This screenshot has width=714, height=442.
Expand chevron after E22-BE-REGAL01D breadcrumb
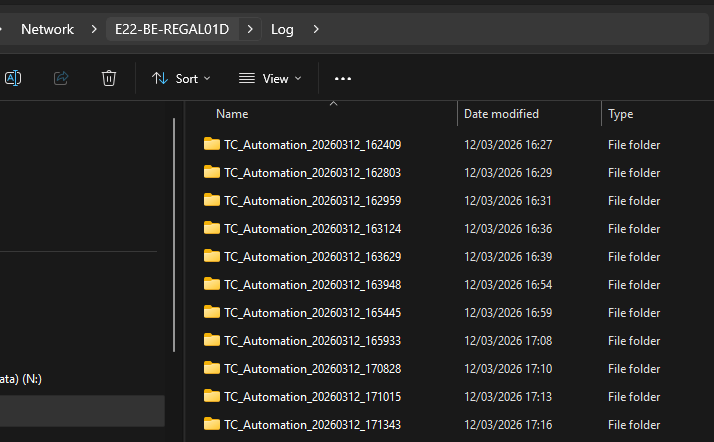click(249, 29)
